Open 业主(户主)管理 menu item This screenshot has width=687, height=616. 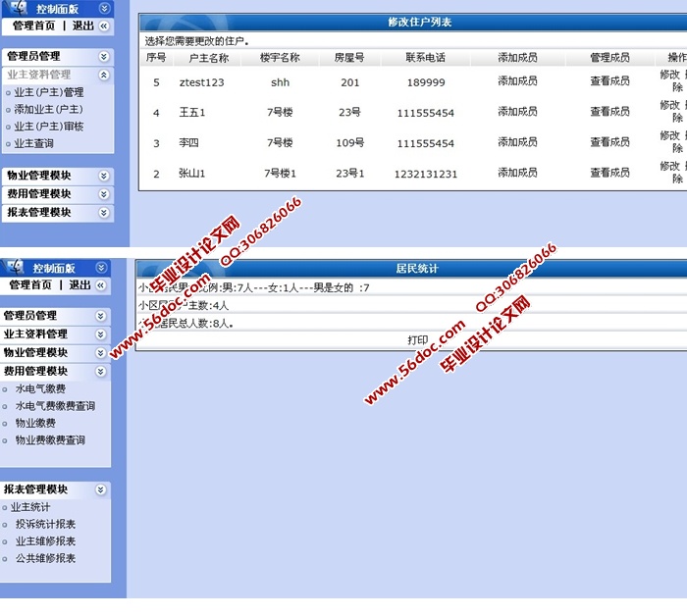coord(49,92)
